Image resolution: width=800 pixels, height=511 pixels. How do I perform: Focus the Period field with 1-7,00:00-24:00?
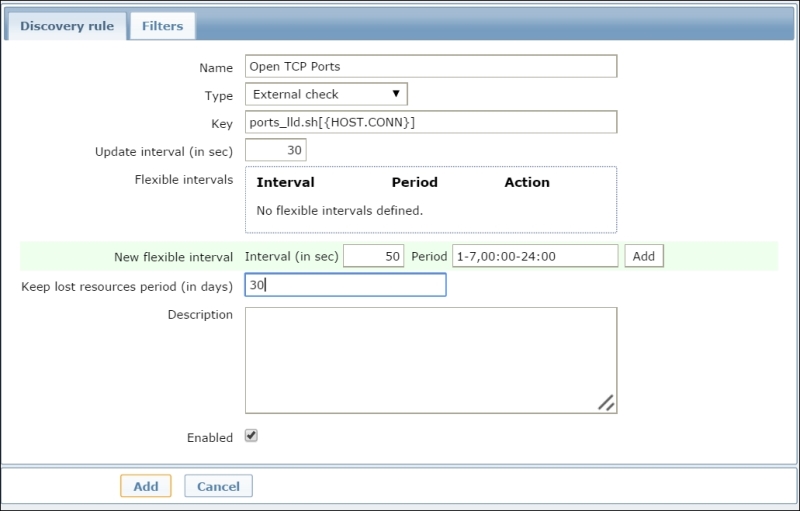click(x=534, y=256)
